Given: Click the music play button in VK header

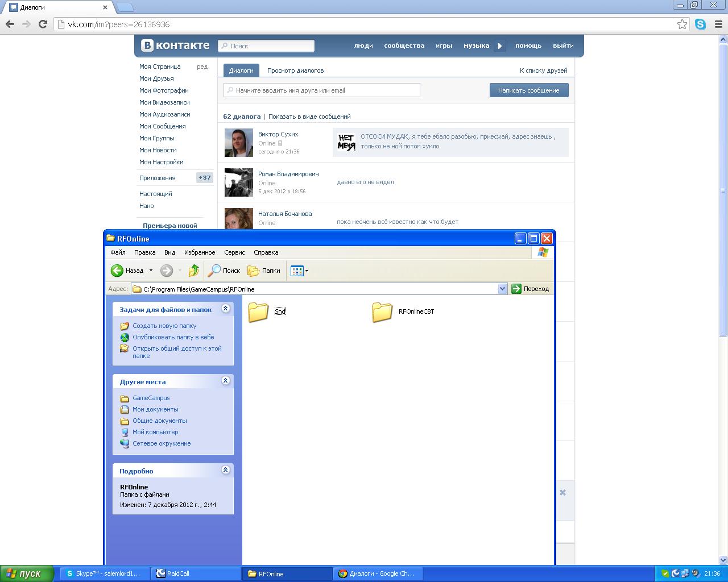Looking at the screenshot, I should click(500, 46).
